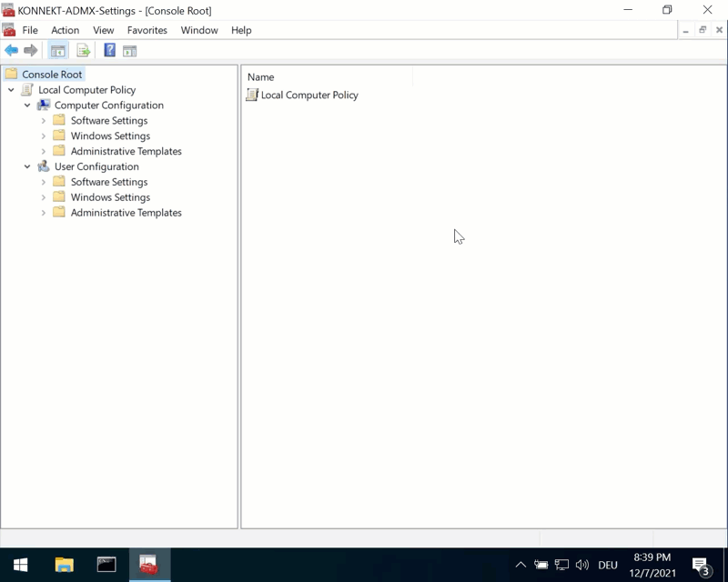Click the User Configuration icon
Viewport: 728px width, 582px height.
tap(44, 166)
